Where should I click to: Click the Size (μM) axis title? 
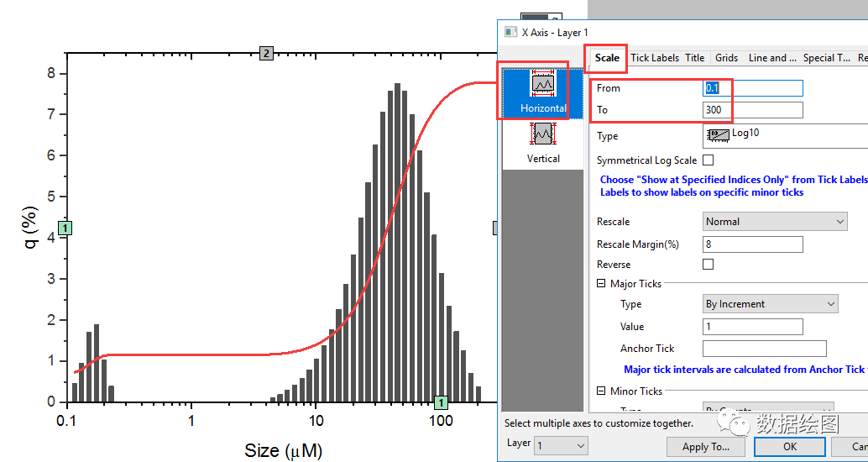coord(284,450)
